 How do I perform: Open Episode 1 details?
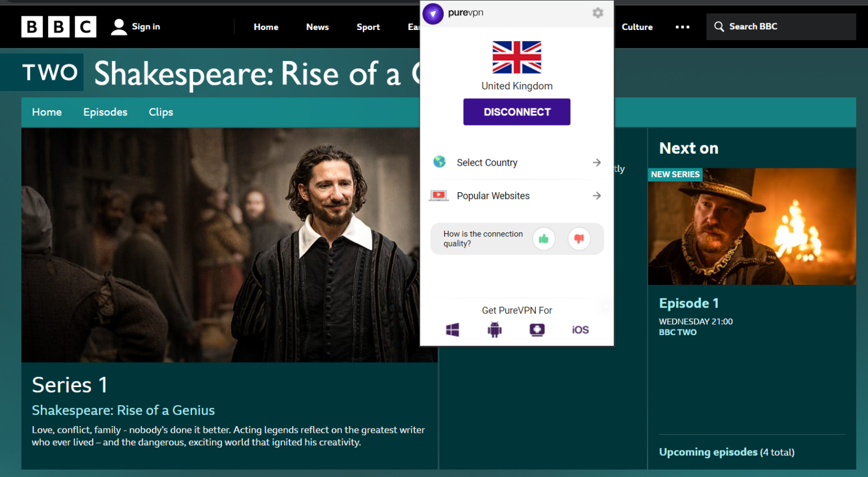click(689, 303)
